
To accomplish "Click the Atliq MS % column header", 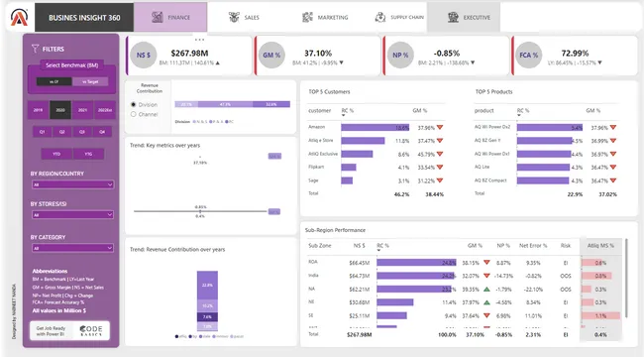I will coord(600,246).
